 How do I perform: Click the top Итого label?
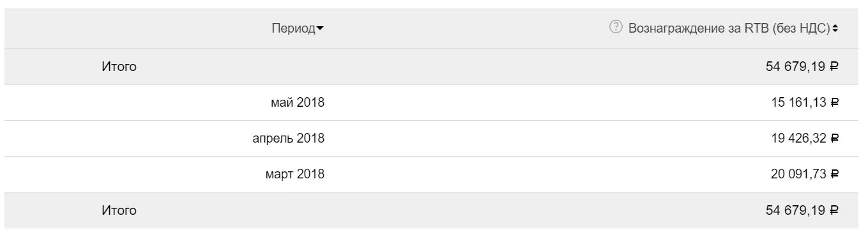119,66
